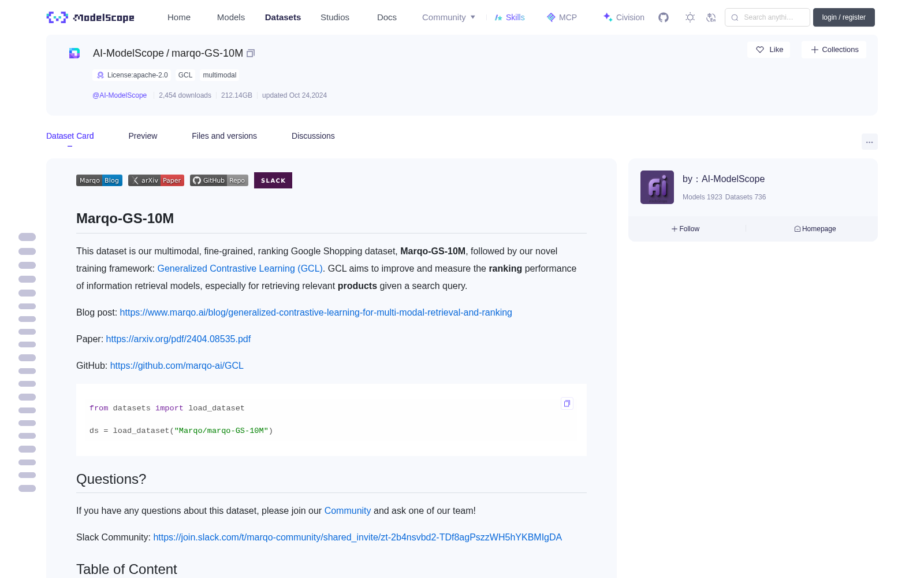The image size is (924, 578).
Task: Click the "Datasets 736" count
Action: tap(746, 197)
